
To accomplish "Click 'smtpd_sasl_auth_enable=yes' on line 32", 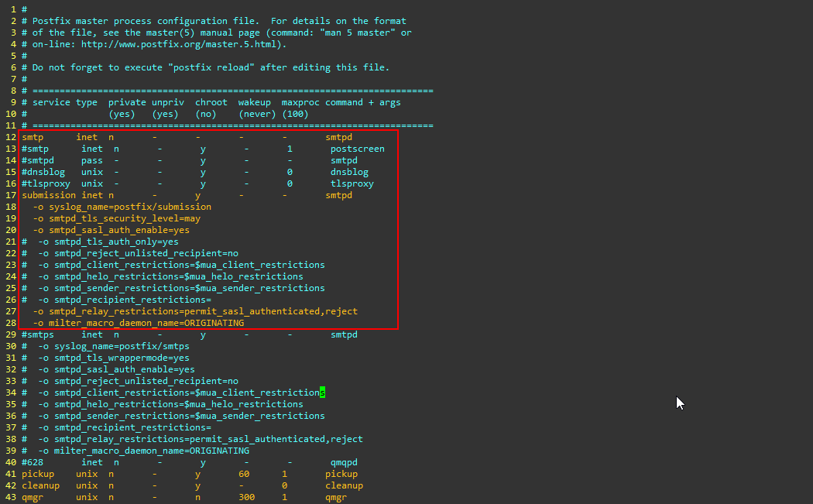I will (x=125, y=369).
